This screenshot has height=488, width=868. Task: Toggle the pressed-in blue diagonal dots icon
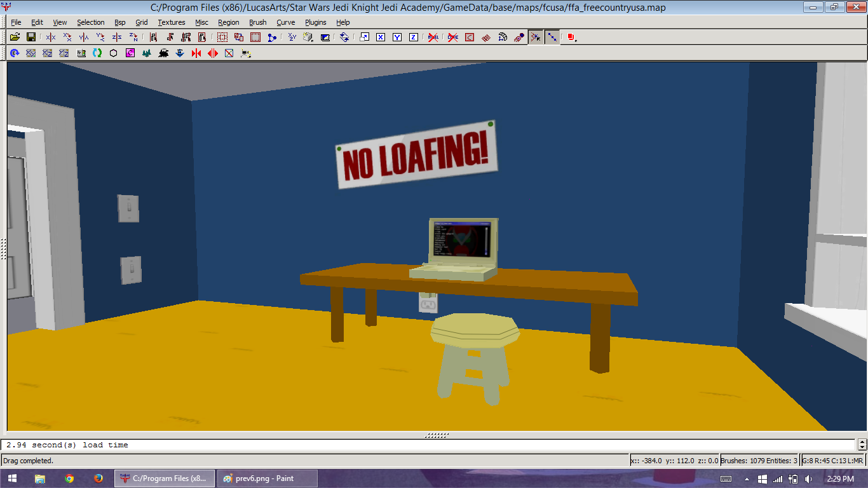pos(552,37)
